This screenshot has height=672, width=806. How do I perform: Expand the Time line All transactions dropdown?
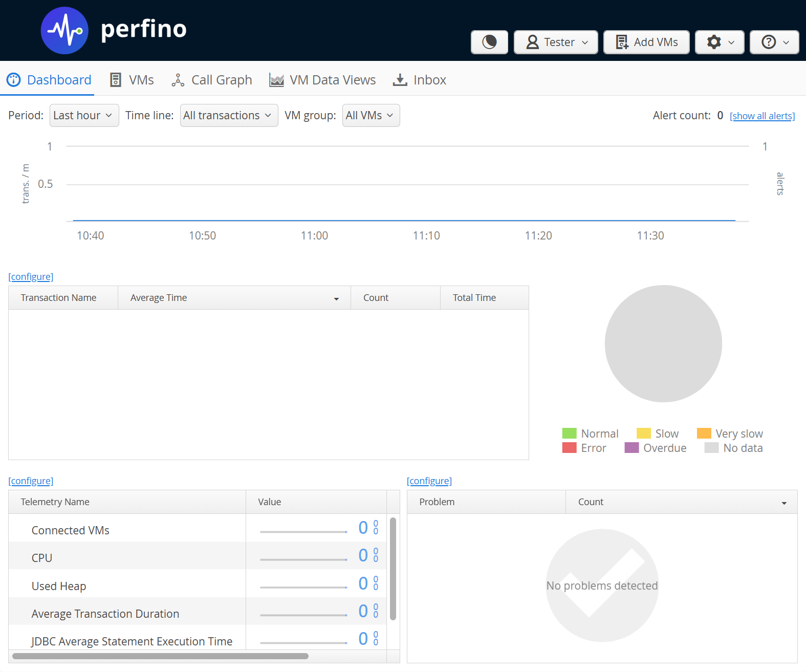pyautogui.click(x=229, y=116)
